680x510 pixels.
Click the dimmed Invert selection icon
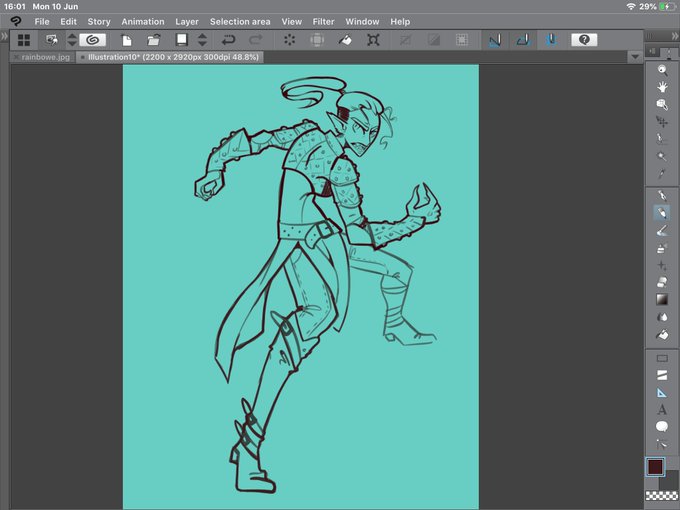click(434, 40)
